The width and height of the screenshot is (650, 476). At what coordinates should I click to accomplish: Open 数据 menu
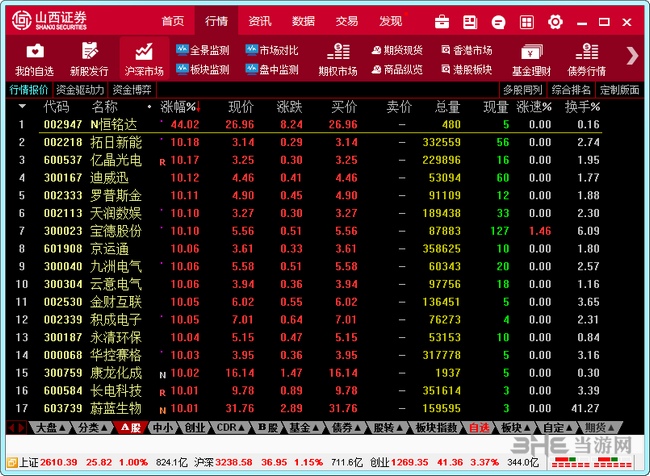(303, 21)
